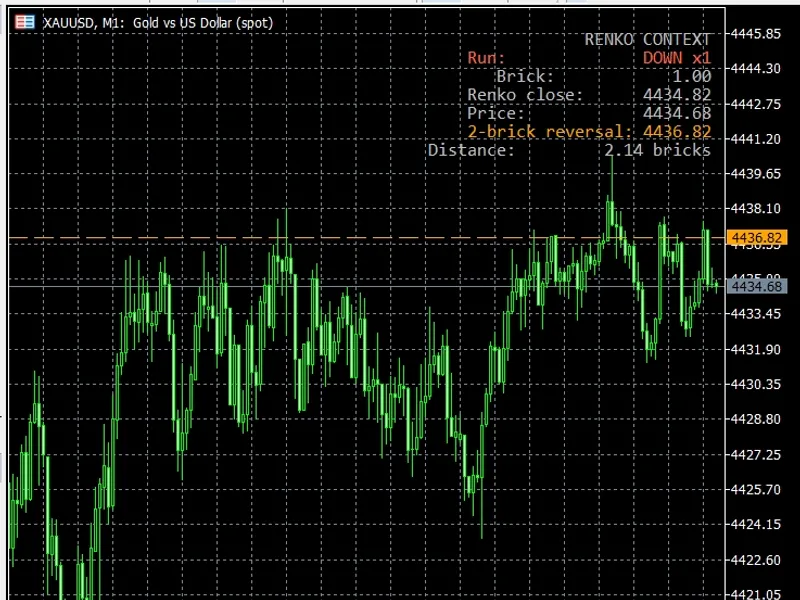This screenshot has height=600, width=800.
Task: Click the 4442.75 price scale label
Action: click(x=756, y=104)
